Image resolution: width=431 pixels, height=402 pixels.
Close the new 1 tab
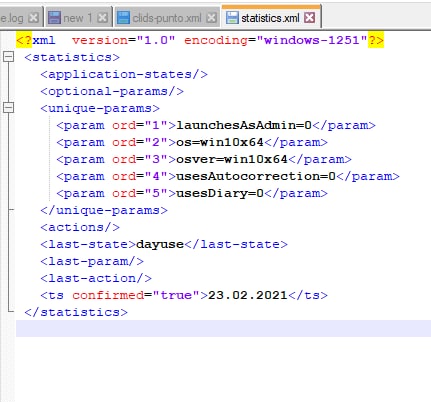[x=103, y=18]
